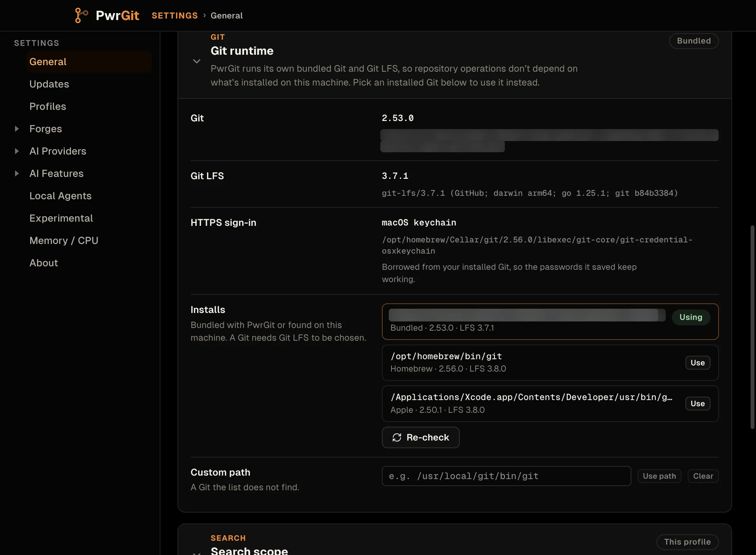
Task: Clear the custom Git path
Action: (703, 476)
